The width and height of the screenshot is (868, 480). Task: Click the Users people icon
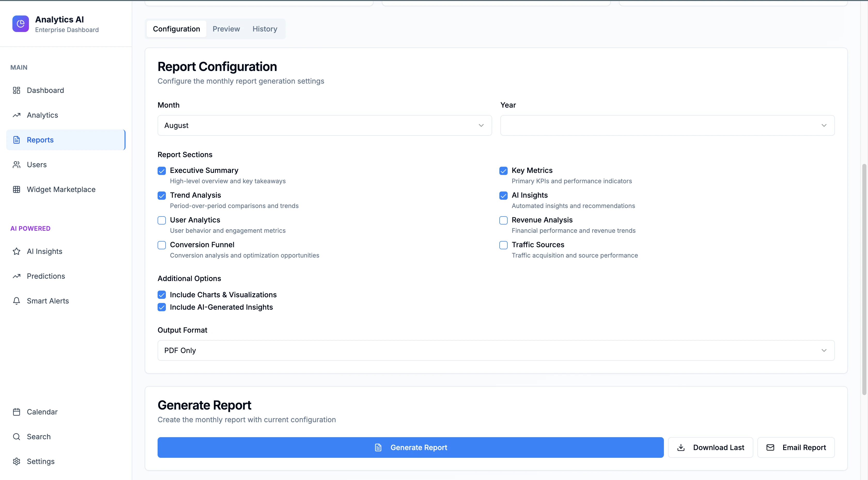point(17,165)
